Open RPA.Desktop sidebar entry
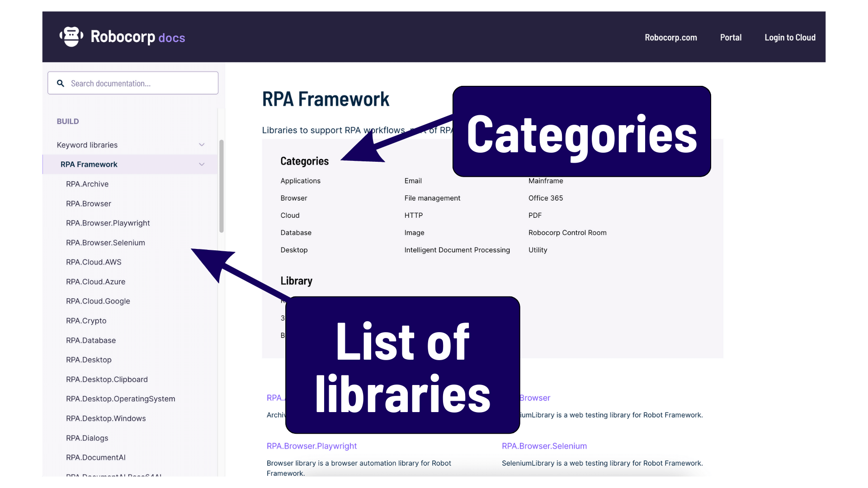Screen dimensions: 868x488 click(89, 360)
